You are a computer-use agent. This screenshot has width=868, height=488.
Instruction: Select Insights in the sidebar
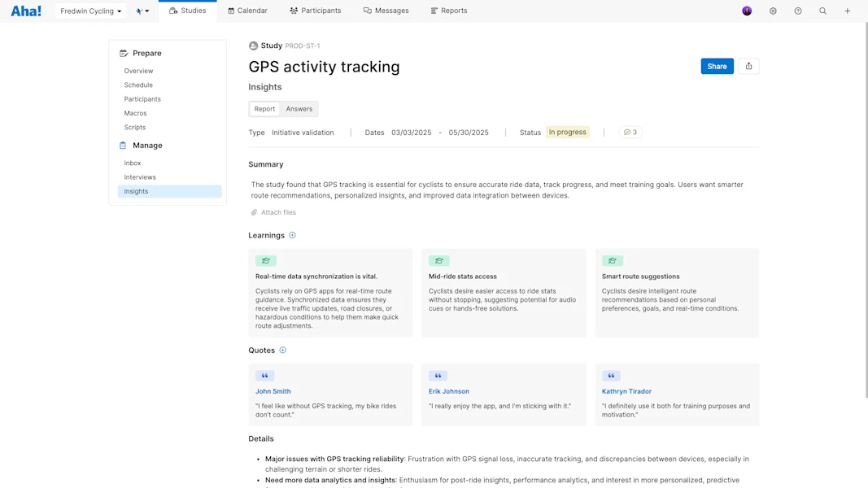click(x=169, y=191)
